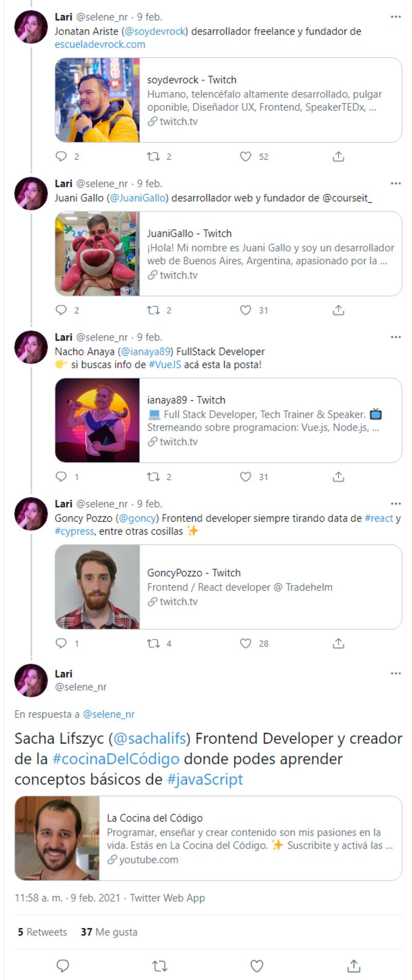Open more options for Nacho Anaya tweet
The image size is (412, 980).
point(396,337)
